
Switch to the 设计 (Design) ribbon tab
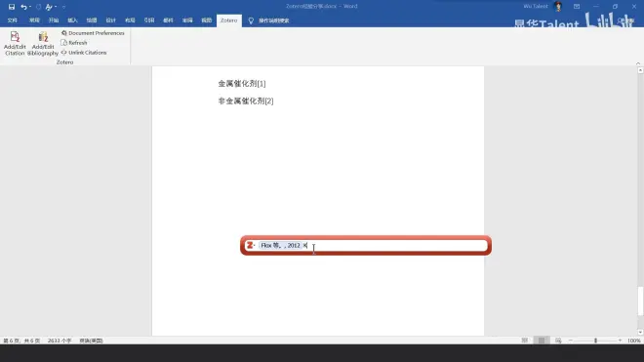click(x=110, y=20)
